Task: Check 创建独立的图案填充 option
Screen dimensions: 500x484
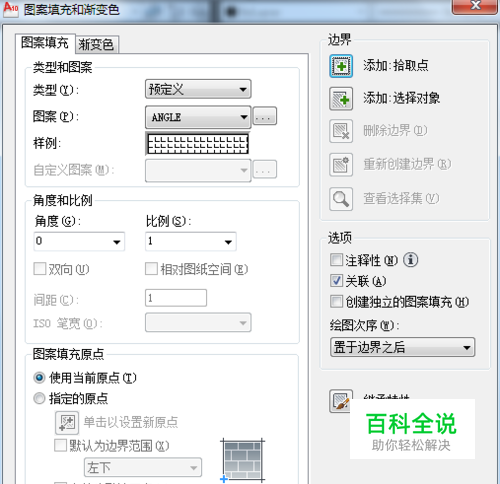Action: pyautogui.click(x=336, y=301)
